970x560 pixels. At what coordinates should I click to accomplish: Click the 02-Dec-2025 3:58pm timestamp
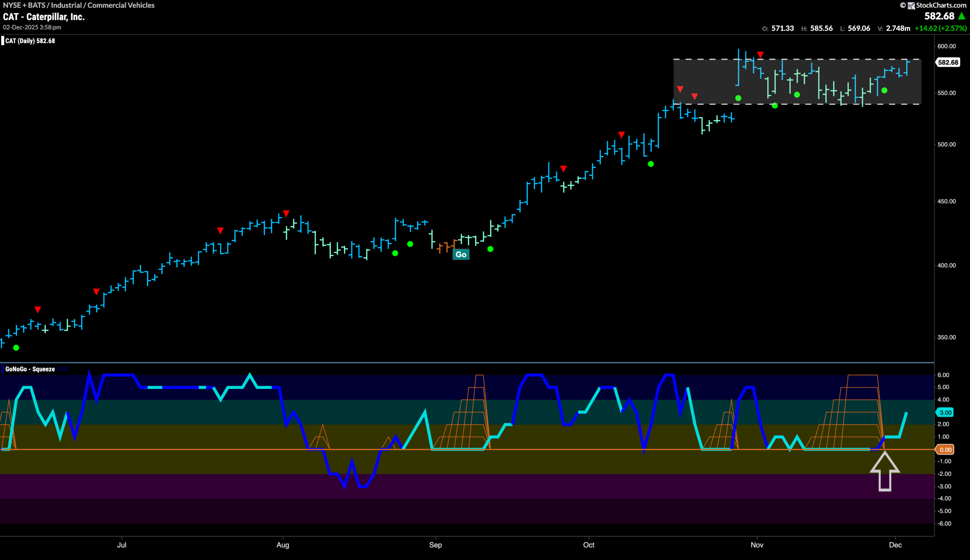33,27
